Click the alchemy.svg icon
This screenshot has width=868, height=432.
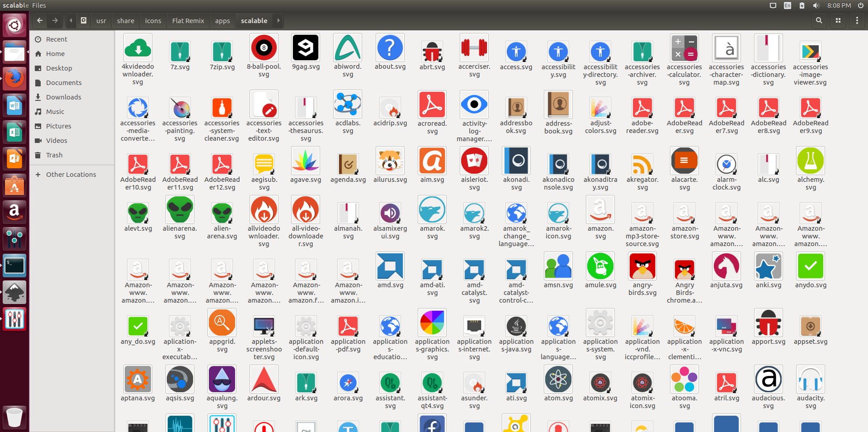coord(811,161)
